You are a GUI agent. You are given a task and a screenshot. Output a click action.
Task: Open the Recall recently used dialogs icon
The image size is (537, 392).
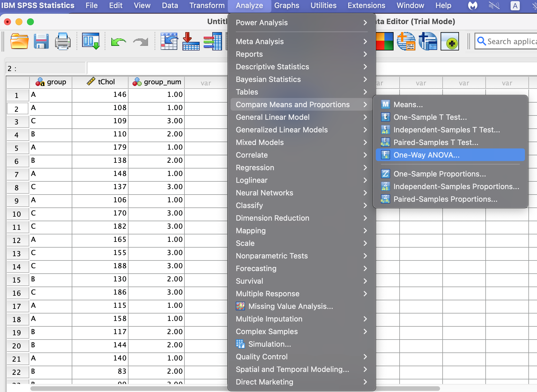coord(91,41)
